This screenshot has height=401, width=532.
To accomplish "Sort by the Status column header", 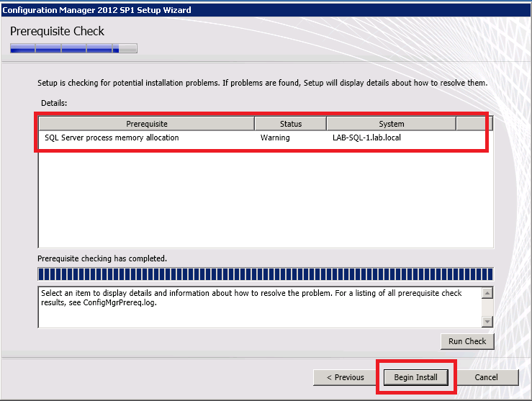I will (x=290, y=124).
